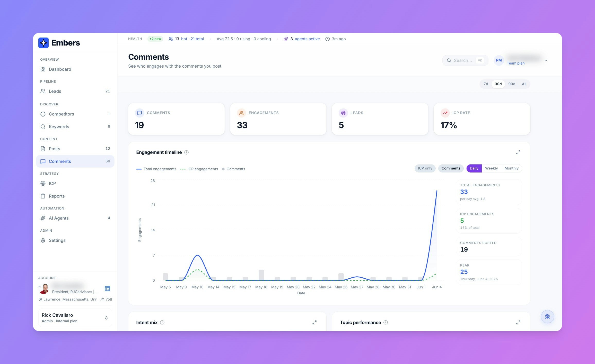Switch the timeline to Daily view
Screen dimensions: 595x364
474,168
